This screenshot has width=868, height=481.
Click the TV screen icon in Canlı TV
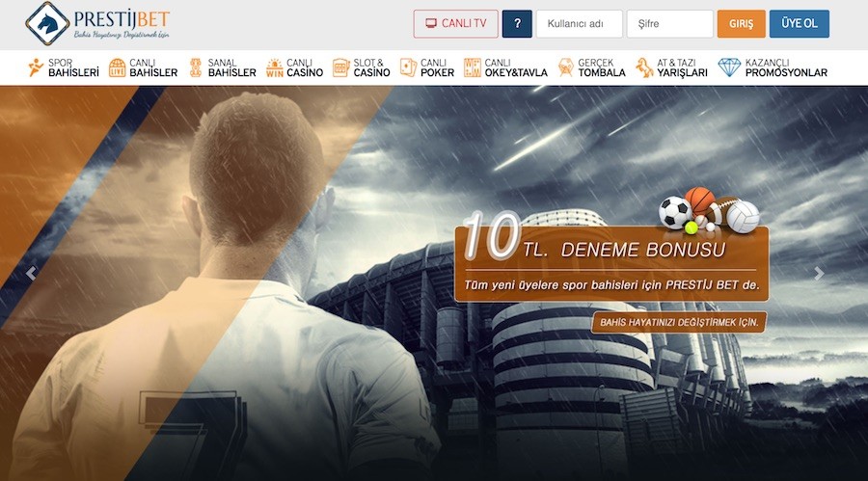(x=431, y=23)
